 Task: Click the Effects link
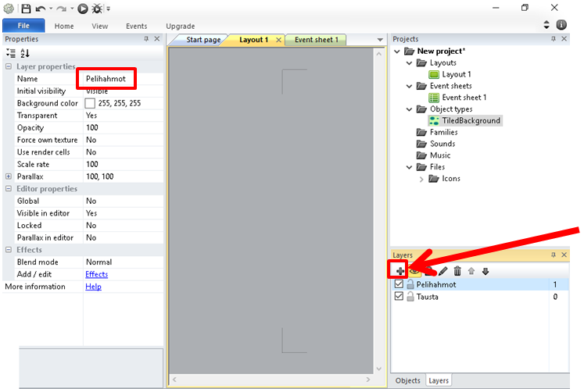pos(96,274)
